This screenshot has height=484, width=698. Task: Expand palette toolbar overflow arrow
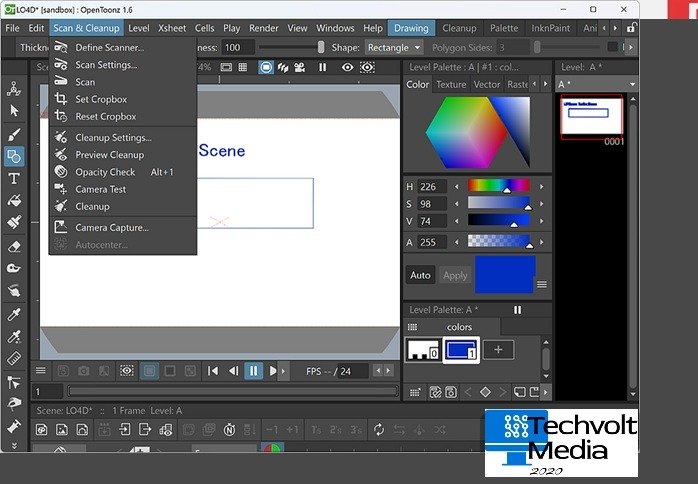click(x=546, y=392)
